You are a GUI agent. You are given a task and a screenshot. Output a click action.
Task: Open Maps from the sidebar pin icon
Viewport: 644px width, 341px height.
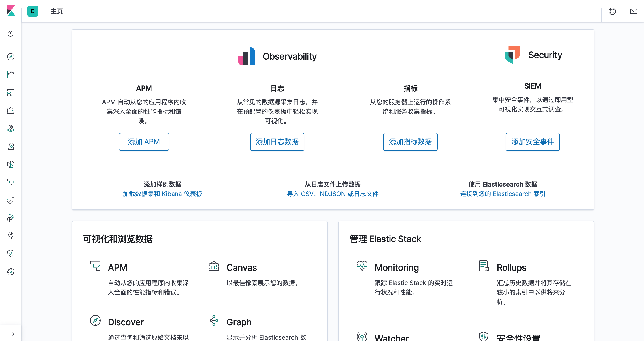pyautogui.click(x=11, y=128)
